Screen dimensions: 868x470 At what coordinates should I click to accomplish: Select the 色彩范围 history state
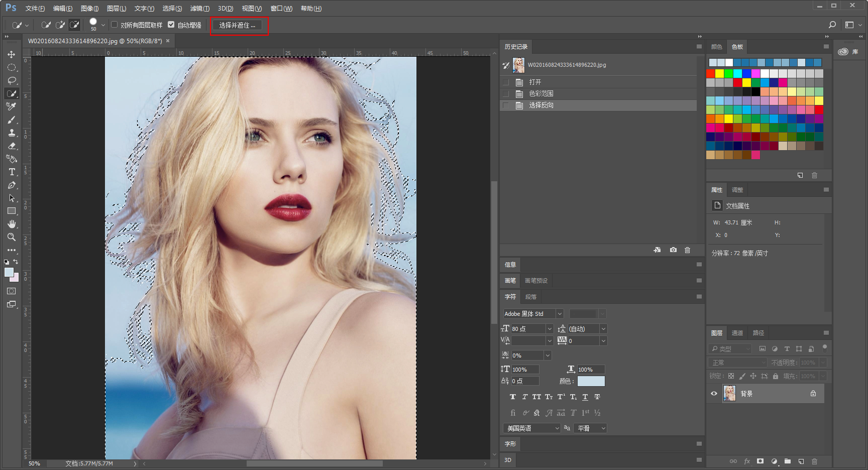(541, 94)
